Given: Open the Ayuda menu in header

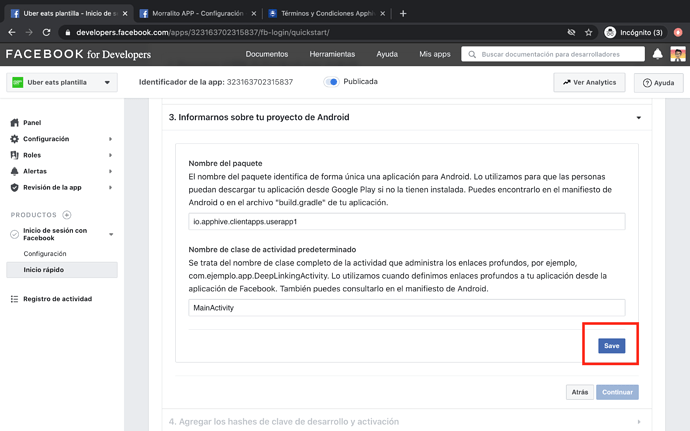Looking at the screenshot, I should [x=387, y=54].
